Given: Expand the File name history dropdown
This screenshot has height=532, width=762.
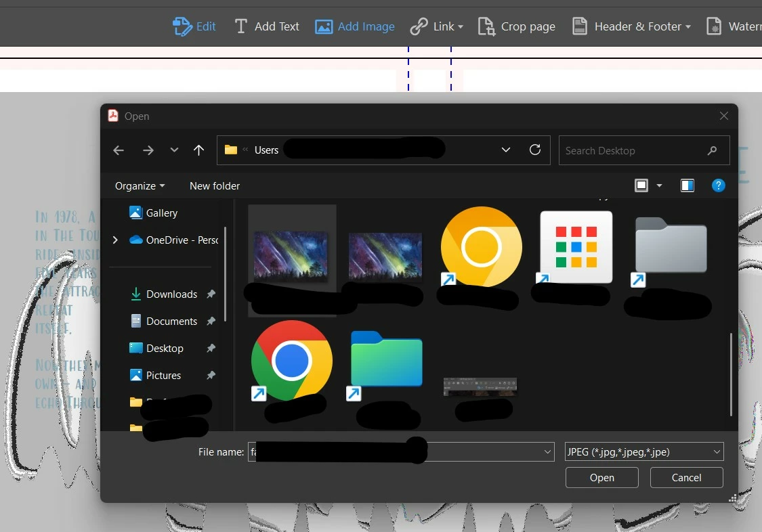Looking at the screenshot, I should coord(548,452).
